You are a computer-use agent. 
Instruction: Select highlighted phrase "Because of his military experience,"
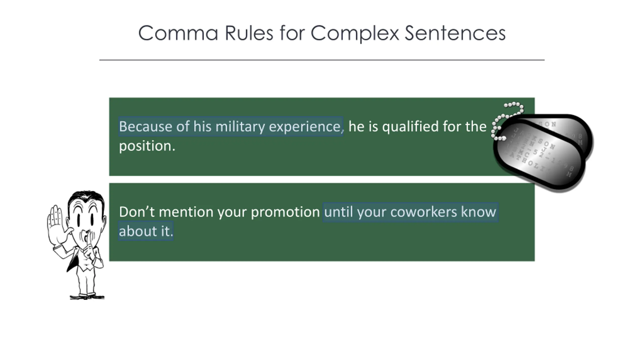231,126
